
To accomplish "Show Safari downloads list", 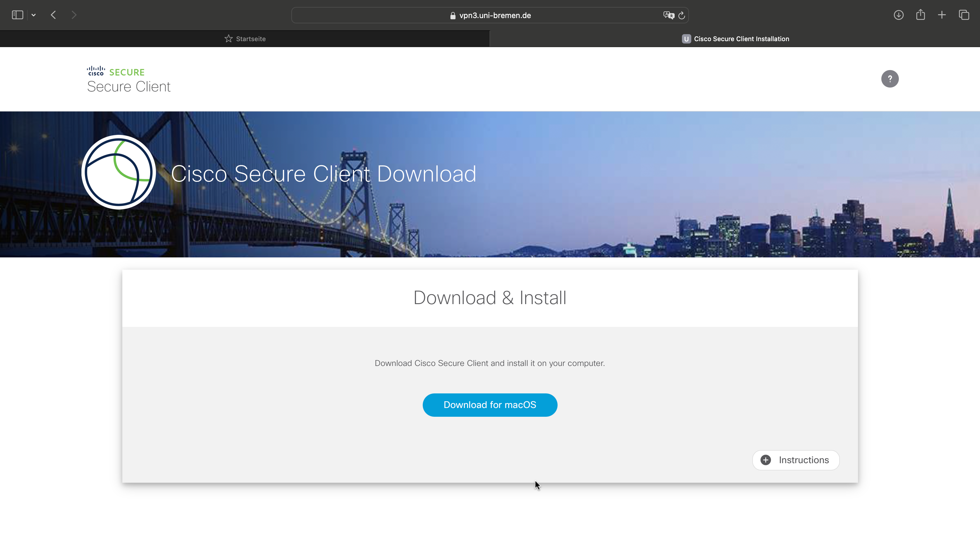I will tap(899, 15).
